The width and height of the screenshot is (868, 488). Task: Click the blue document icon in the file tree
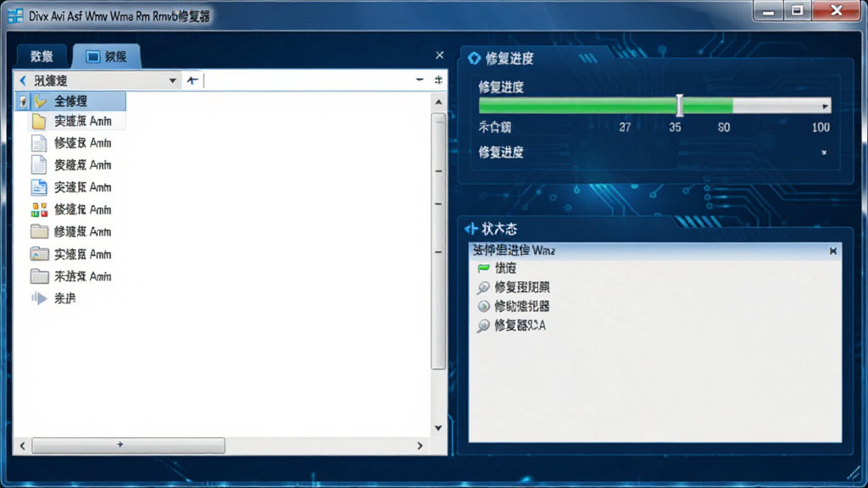(39, 187)
